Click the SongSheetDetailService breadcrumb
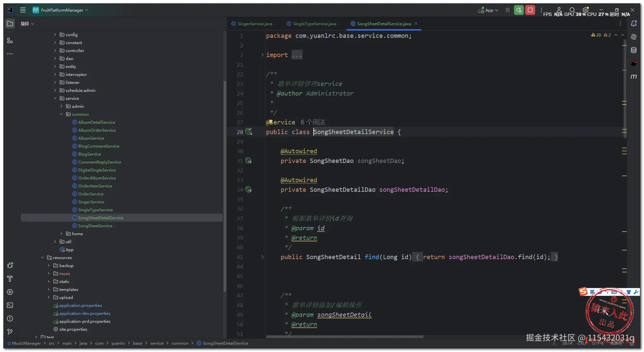 (x=222, y=343)
